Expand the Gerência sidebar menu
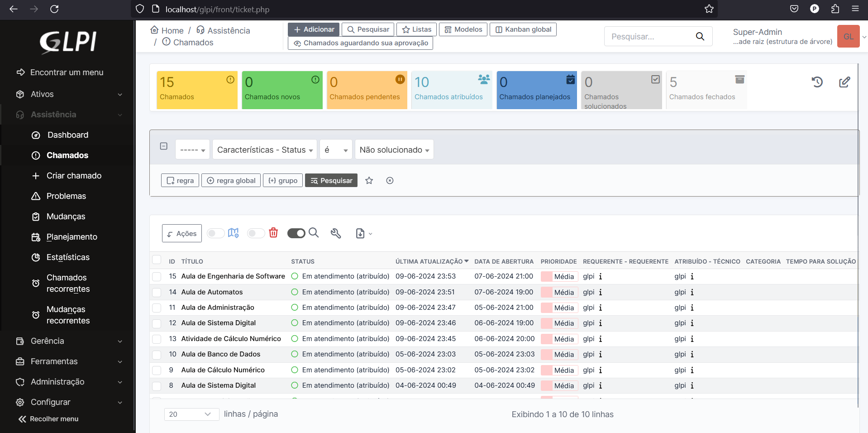 coord(68,341)
